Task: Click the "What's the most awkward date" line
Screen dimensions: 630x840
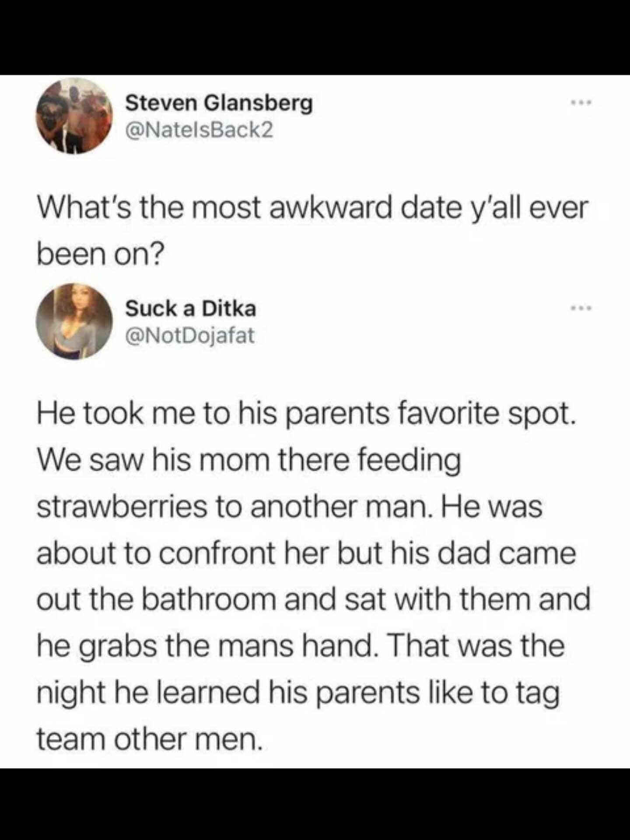Action: tap(312, 207)
